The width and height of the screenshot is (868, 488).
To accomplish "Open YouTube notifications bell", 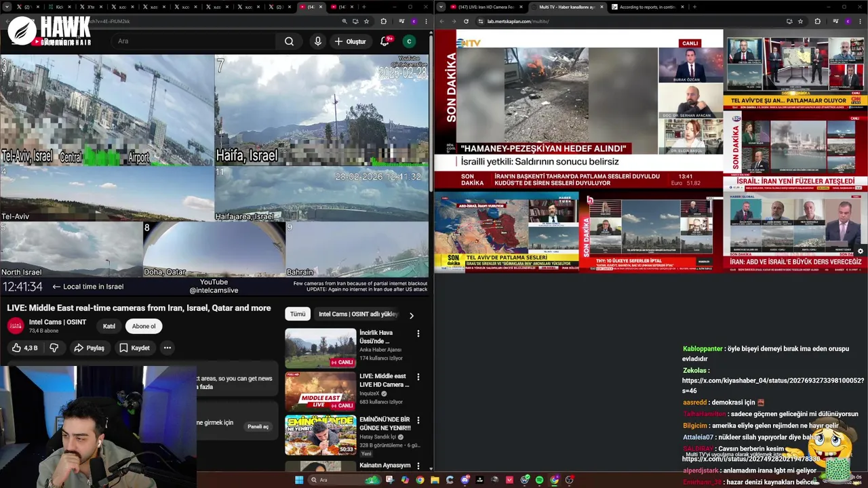I will 384,41.
